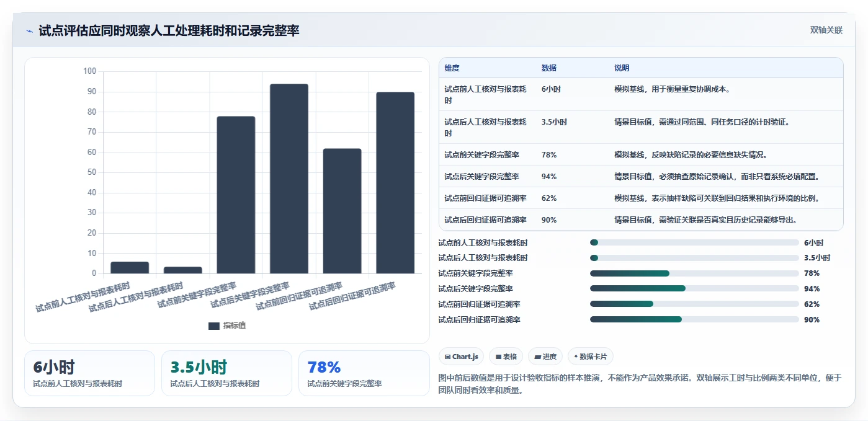868x421 pixels.
Task: Click the 94% cell in the table
Action: (x=548, y=176)
